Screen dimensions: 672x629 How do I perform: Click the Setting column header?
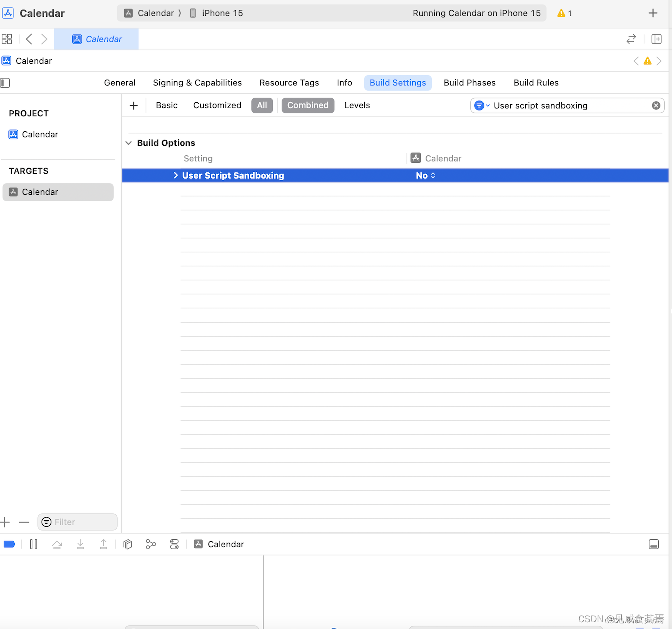[198, 158]
